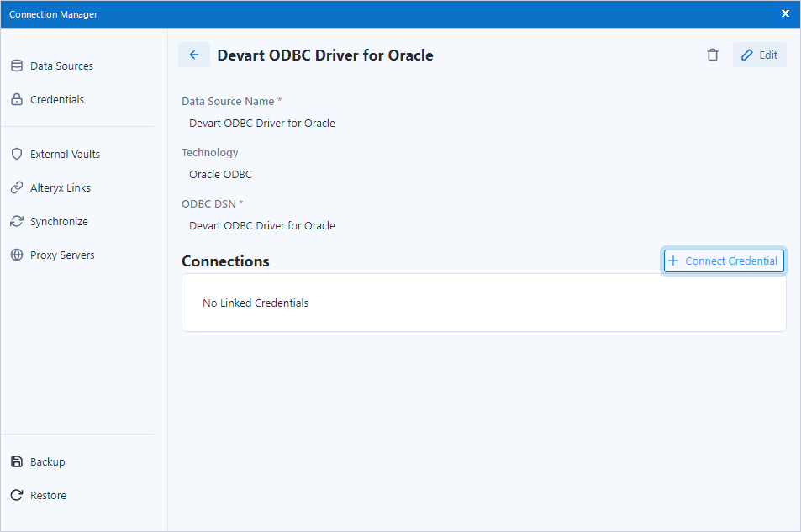Click the External Vaults shield icon
This screenshot has width=801, height=532.
pos(17,154)
